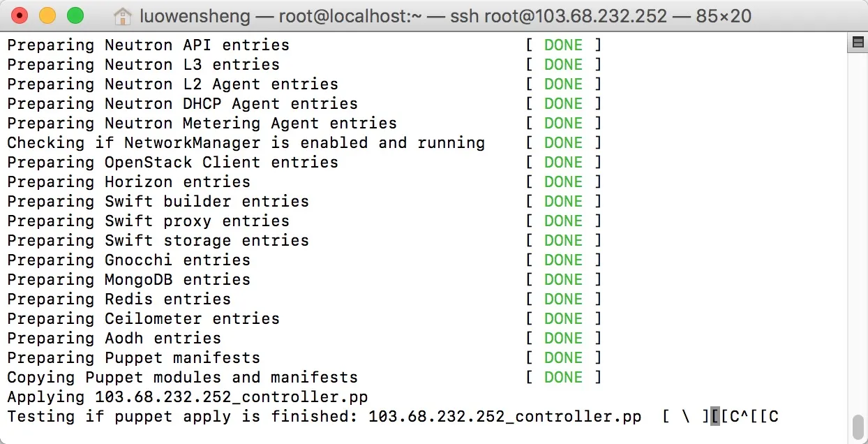Click the scrollbar thumb at bottom right

click(x=858, y=425)
